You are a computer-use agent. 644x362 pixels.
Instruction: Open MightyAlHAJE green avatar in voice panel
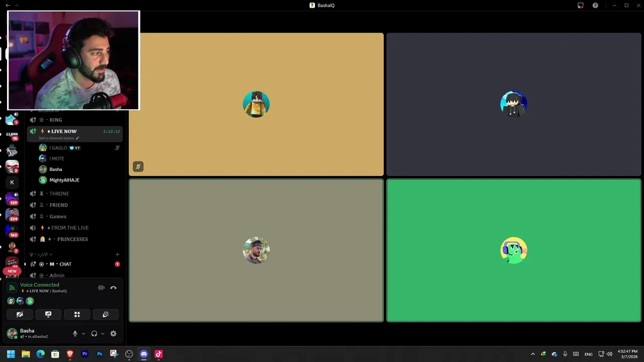30,301
